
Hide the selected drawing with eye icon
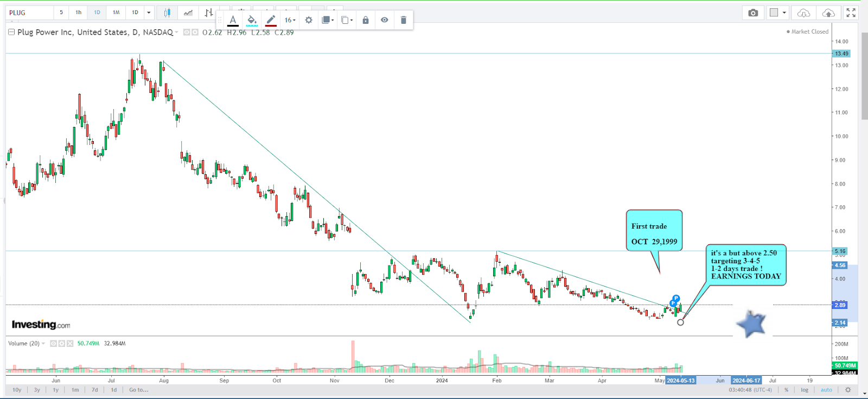coord(384,20)
